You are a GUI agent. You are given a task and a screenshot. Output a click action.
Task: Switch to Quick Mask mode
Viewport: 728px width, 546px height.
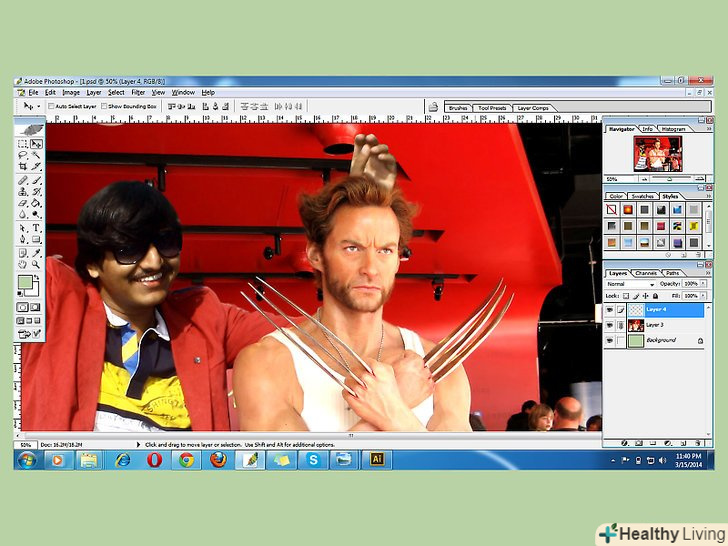(36, 307)
